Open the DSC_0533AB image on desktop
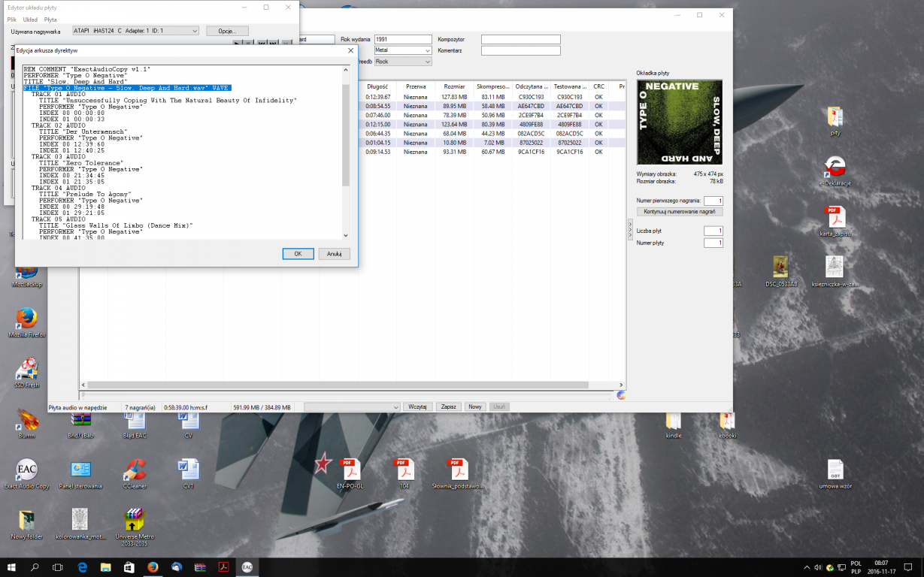This screenshot has width=924, height=577. (x=780, y=271)
